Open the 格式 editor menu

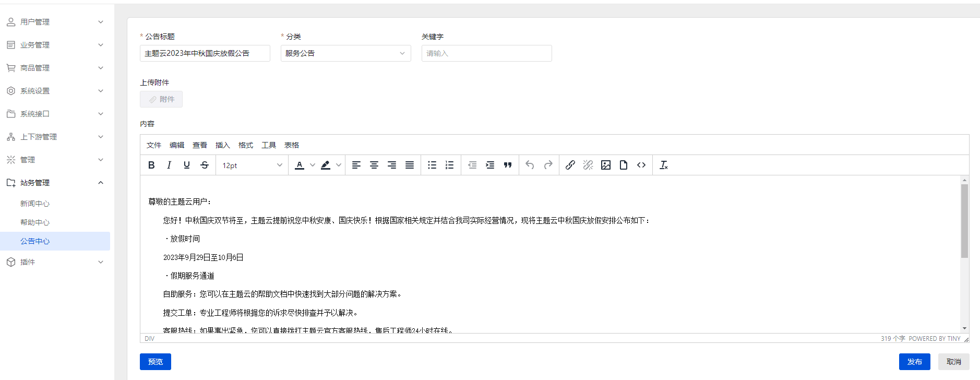tap(246, 145)
